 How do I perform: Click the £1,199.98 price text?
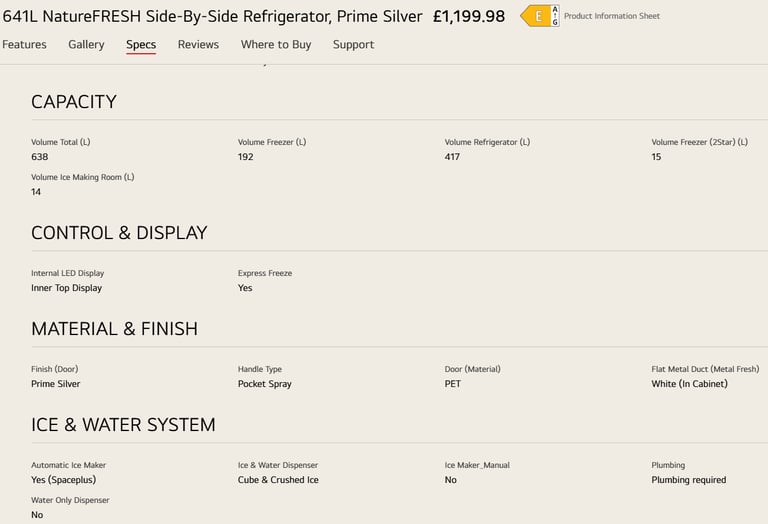469,17
